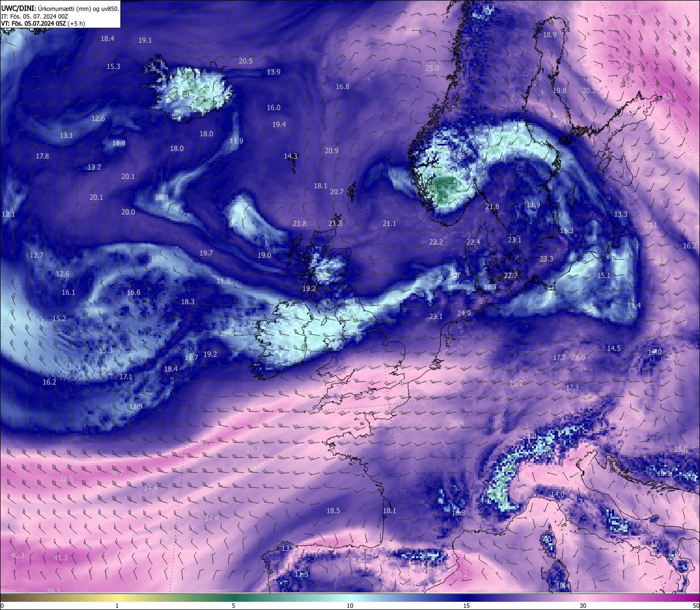The image size is (700, 610).
Task: Click the map value 20.5
Action: tap(246, 61)
